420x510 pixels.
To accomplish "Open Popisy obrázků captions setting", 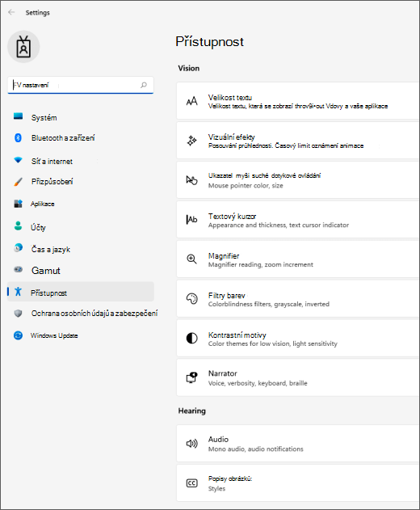I will pos(298,483).
